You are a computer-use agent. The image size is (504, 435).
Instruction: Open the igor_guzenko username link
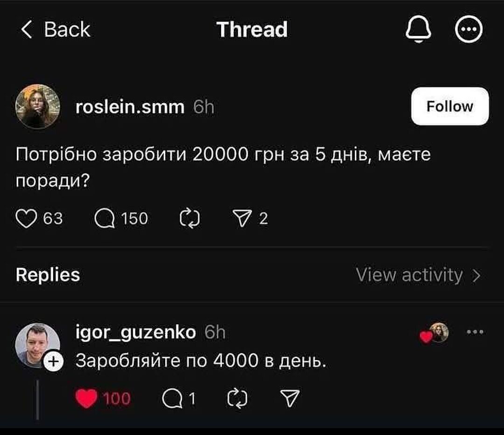click(x=135, y=332)
